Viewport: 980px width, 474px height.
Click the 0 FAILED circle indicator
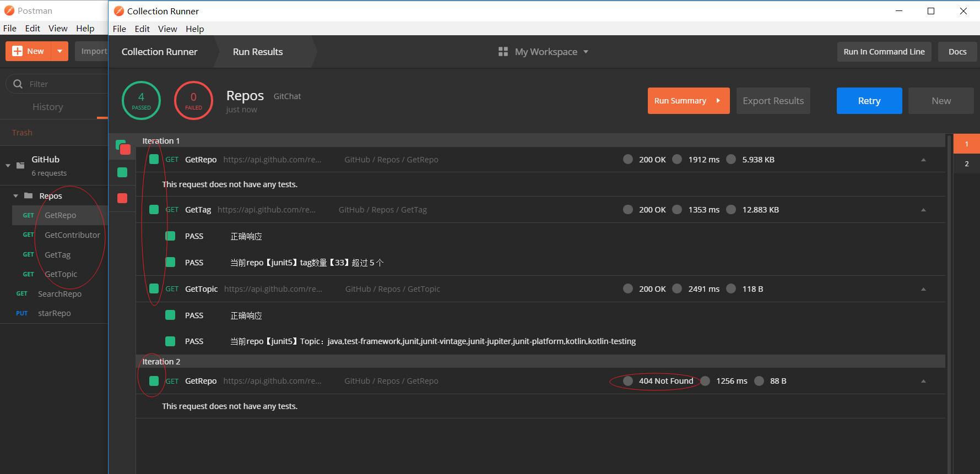[x=193, y=100]
